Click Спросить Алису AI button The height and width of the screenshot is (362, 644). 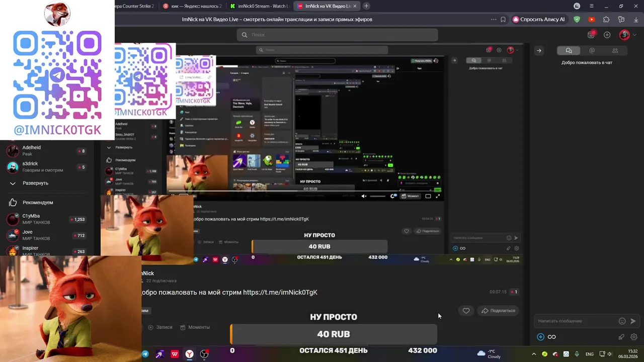[539, 20]
